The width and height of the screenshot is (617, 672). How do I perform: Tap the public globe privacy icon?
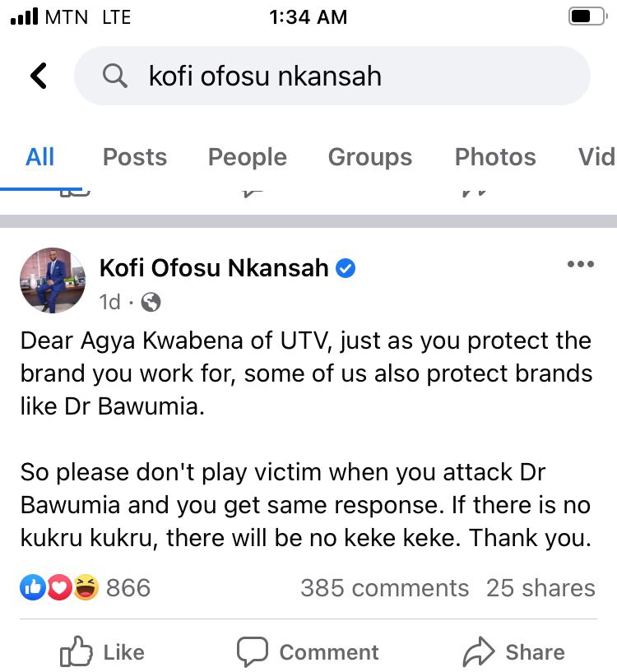pyautogui.click(x=151, y=303)
